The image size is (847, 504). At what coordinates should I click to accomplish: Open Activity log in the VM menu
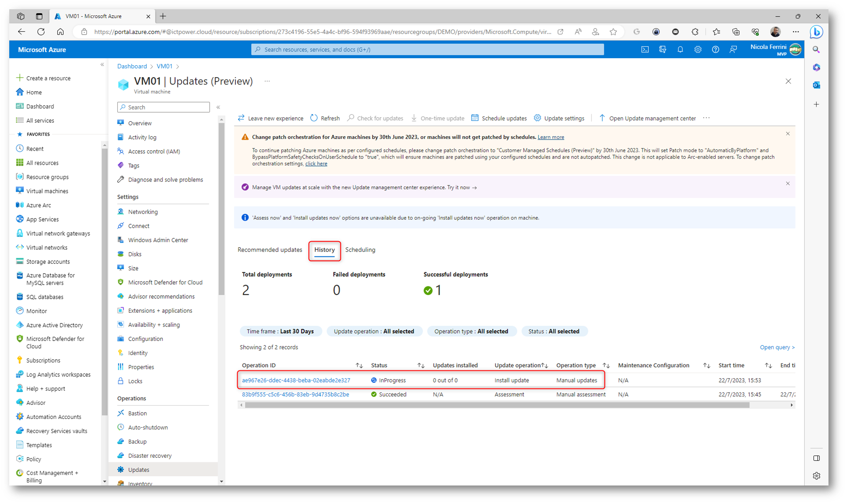click(142, 137)
